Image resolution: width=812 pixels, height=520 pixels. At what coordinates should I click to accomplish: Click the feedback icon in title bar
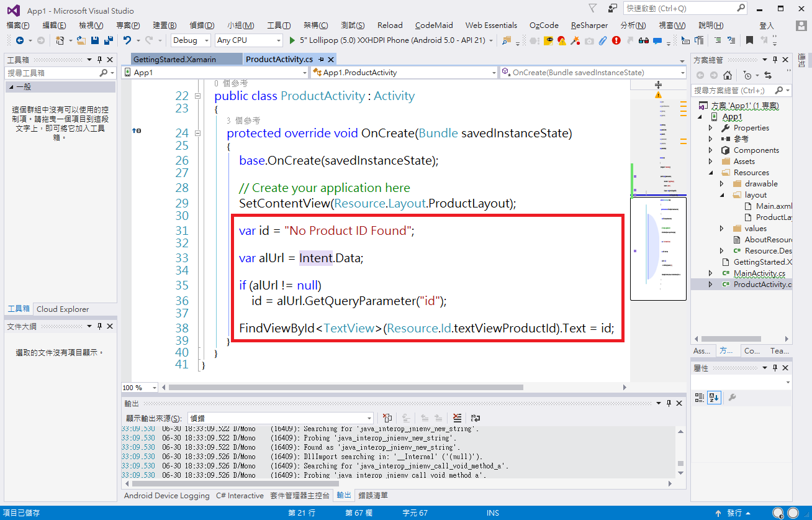tap(613, 9)
